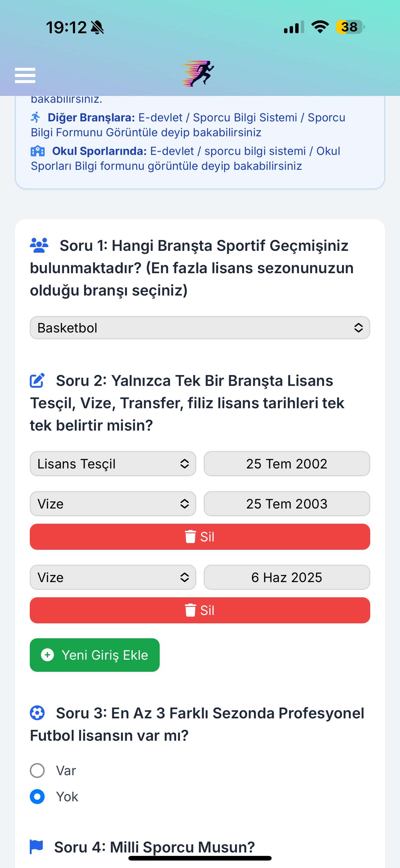Tap the soccer ball icon beside Soru 3

point(37,713)
